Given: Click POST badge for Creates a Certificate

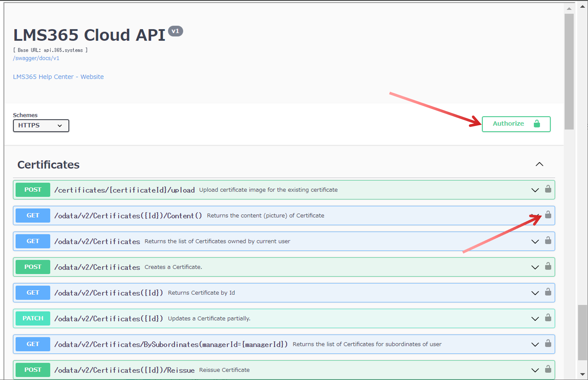Looking at the screenshot, I should click(33, 267).
